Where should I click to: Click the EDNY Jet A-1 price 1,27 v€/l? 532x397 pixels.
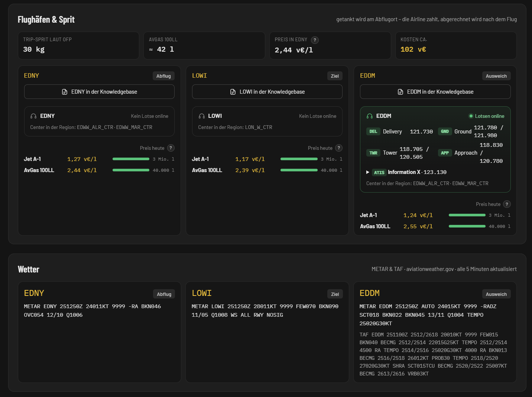[82, 159]
